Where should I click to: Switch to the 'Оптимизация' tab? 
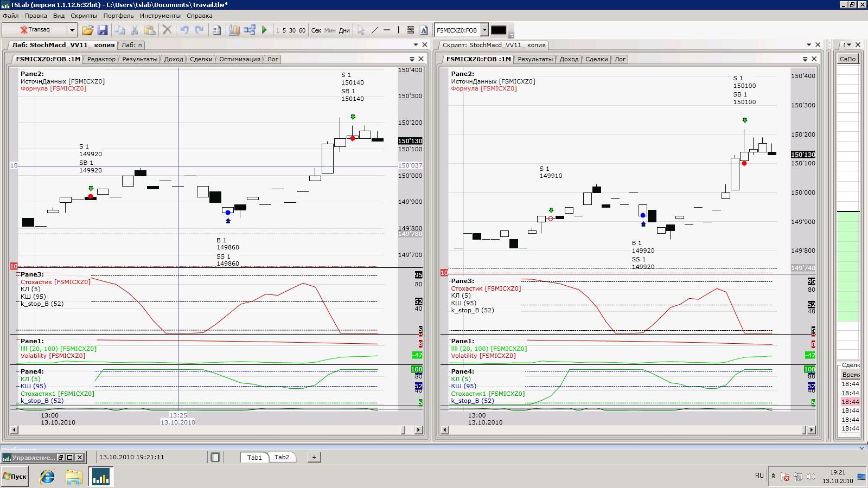[x=240, y=59]
